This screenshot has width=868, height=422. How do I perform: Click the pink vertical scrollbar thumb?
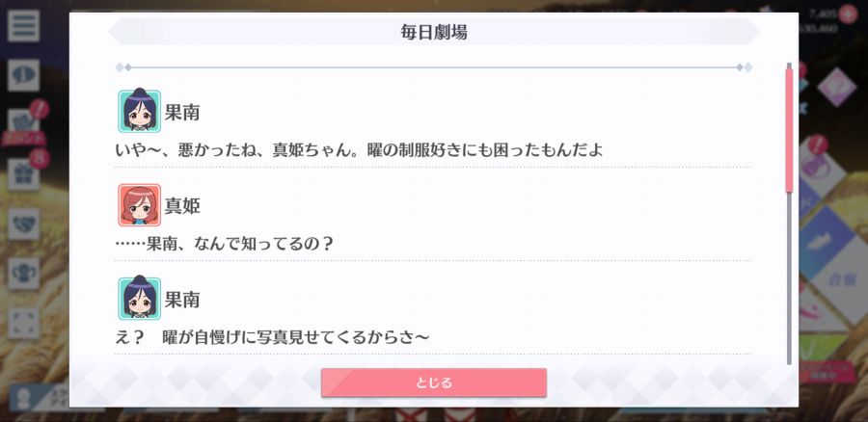pos(789,129)
